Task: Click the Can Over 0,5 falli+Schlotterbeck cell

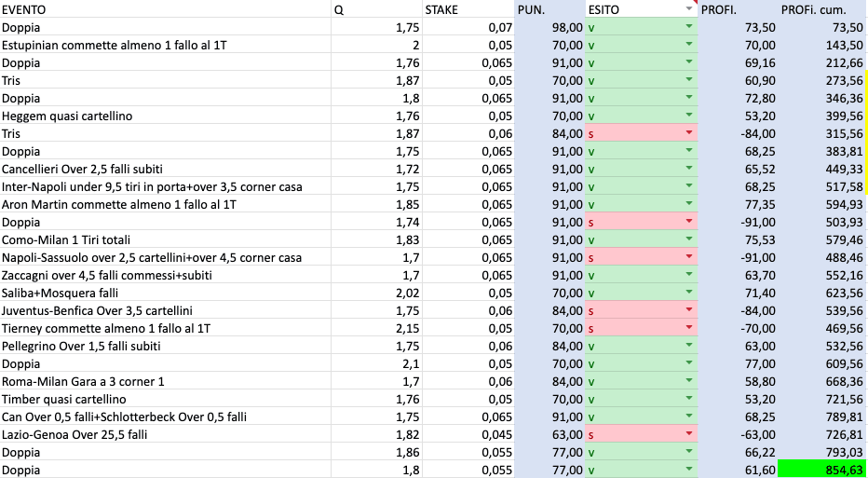Action: (166, 417)
